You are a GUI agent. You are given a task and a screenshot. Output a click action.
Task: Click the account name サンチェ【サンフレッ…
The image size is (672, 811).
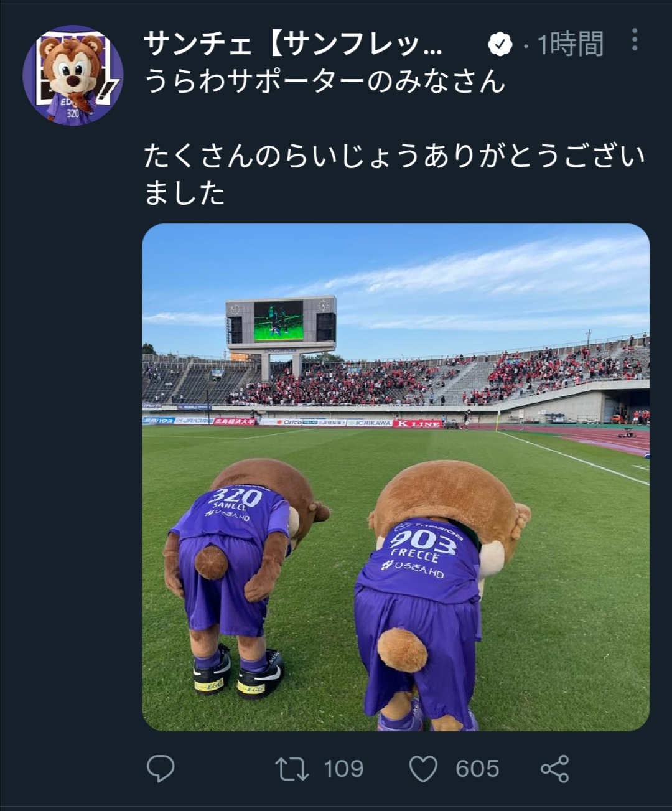(292, 44)
